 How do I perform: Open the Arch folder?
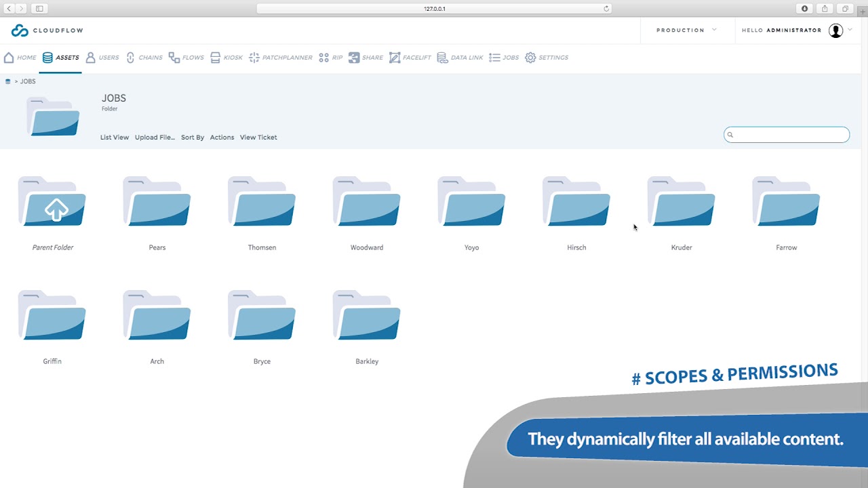157,315
